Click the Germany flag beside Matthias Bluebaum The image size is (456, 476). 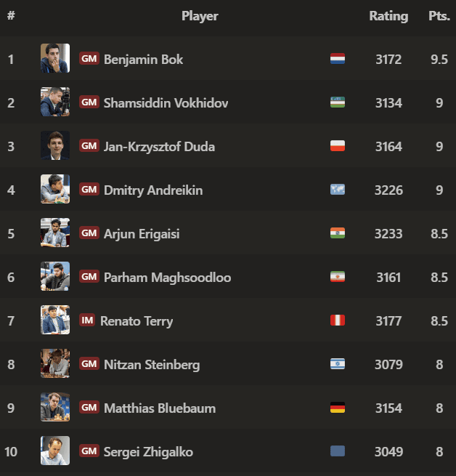337,408
